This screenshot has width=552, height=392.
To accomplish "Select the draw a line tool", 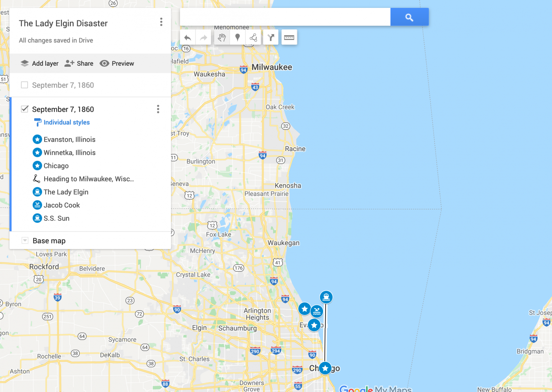I will (253, 37).
